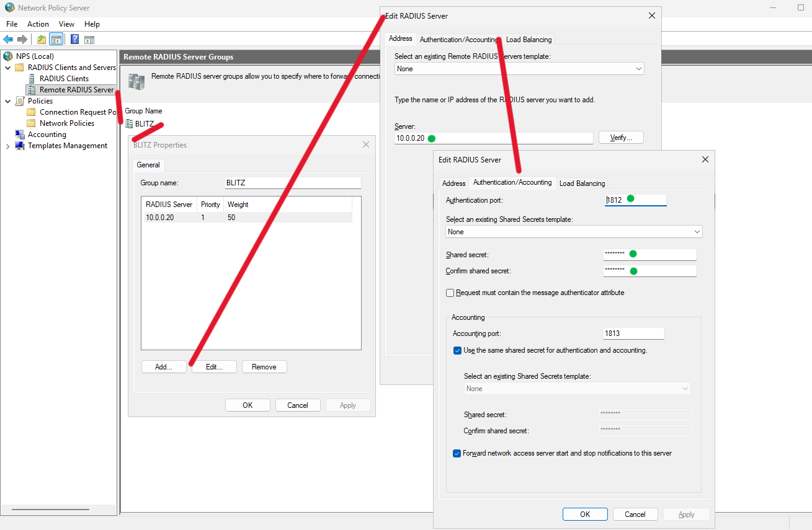Collapse the RADIUS Clients and Servers node
This screenshot has height=530, width=812.
(x=8, y=68)
